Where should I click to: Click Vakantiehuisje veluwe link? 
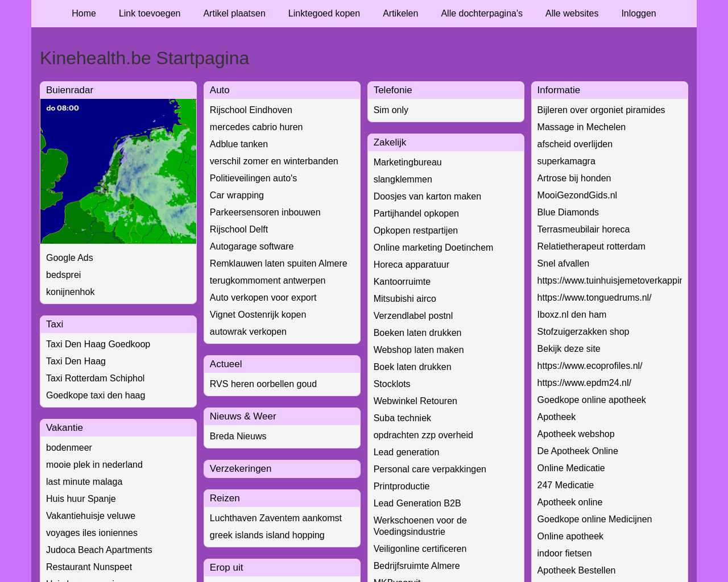pyautogui.click(x=90, y=516)
